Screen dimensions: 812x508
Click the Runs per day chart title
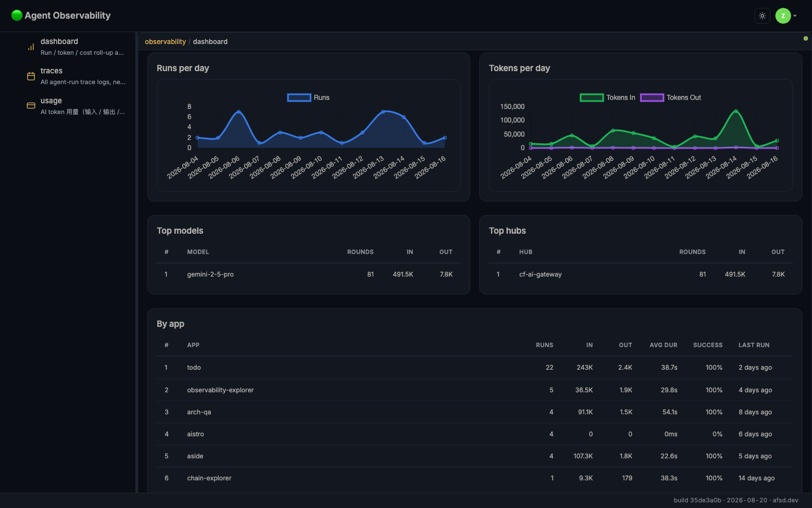[x=183, y=68]
